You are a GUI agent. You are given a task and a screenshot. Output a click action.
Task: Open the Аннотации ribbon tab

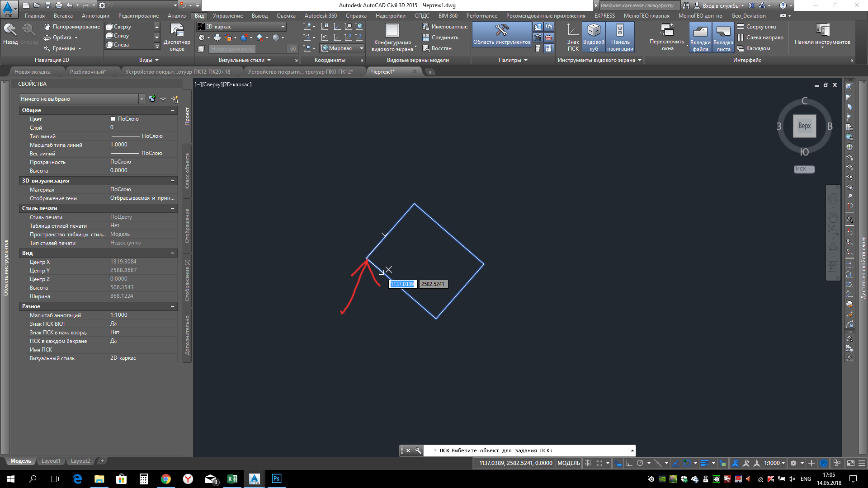point(95,16)
